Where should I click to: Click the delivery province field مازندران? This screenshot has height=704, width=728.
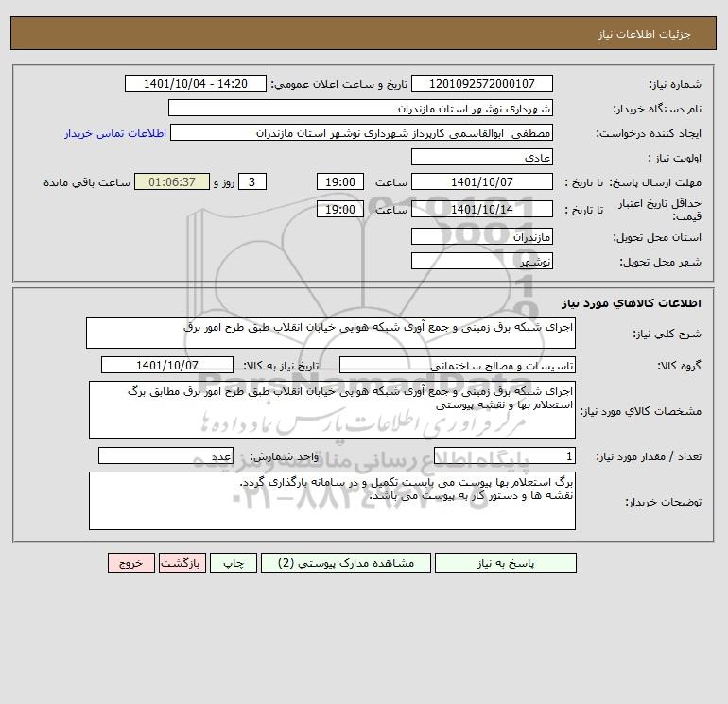point(482,236)
